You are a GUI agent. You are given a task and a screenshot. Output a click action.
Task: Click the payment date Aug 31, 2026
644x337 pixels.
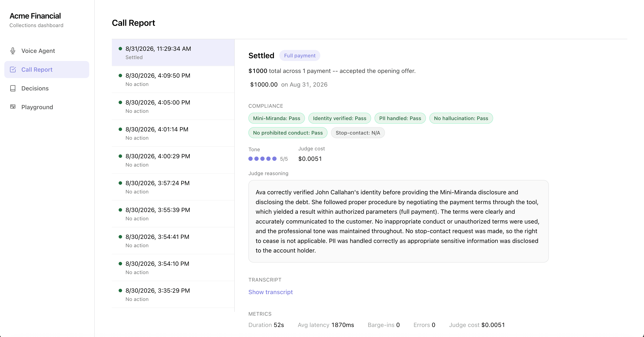[x=309, y=84]
